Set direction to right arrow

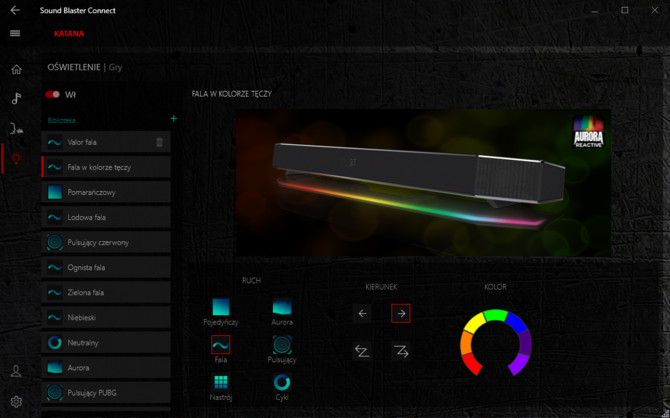[x=401, y=313]
